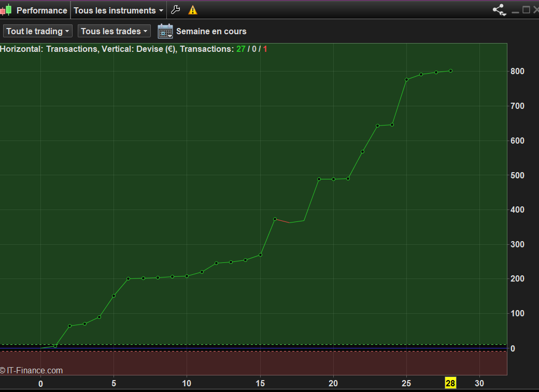Open the share icon menu
The image size is (539, 392).
(x=500, y=10)
